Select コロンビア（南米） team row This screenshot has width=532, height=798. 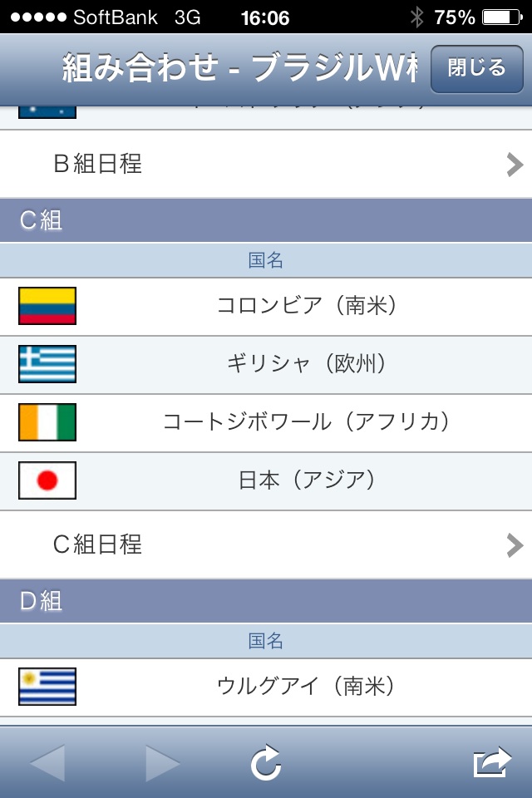click(307, 306)
